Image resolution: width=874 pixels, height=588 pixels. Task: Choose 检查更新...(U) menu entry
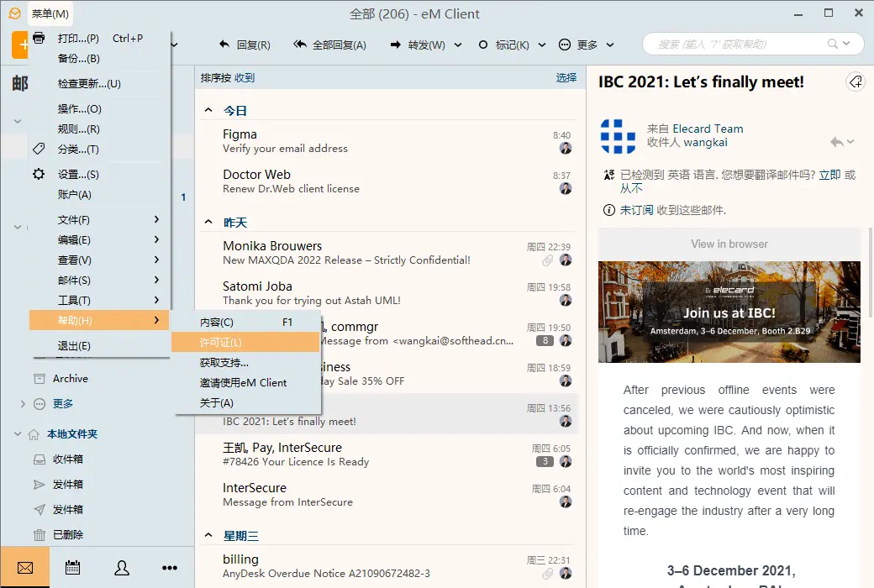click(99, 84)
